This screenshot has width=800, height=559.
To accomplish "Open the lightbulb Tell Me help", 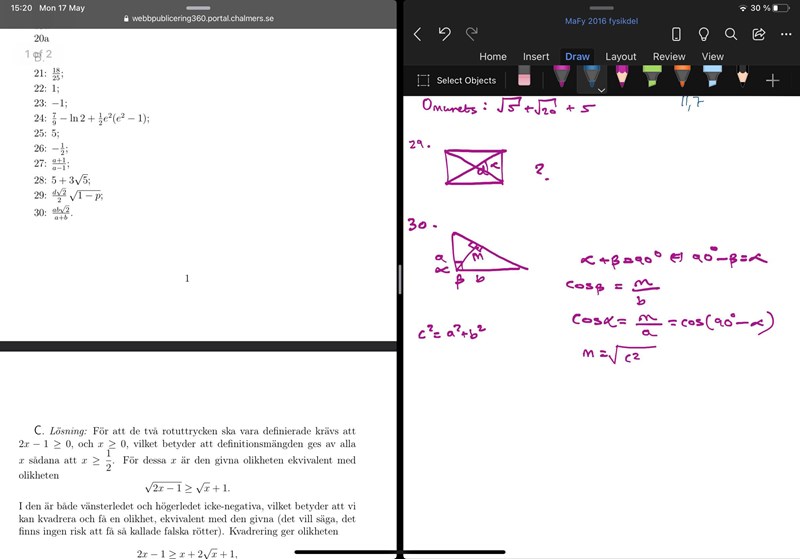I will point(703,34).
